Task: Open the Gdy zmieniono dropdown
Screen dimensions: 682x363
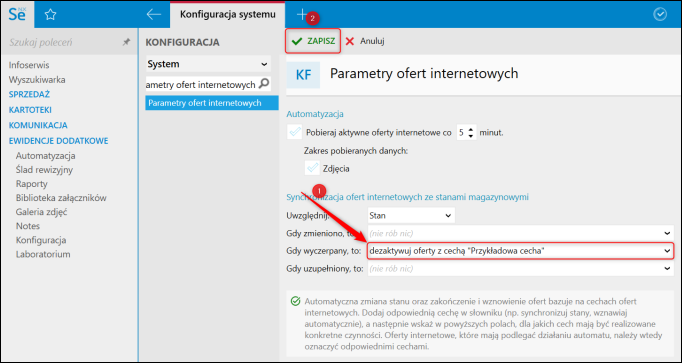Action: click(x=520, y=233)
